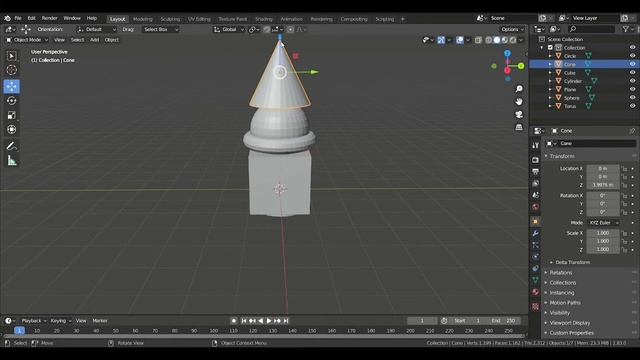This screenshot has width=640, height=360.
Task: Open the Options dropdown in viewport
Action: click(512, 29)
